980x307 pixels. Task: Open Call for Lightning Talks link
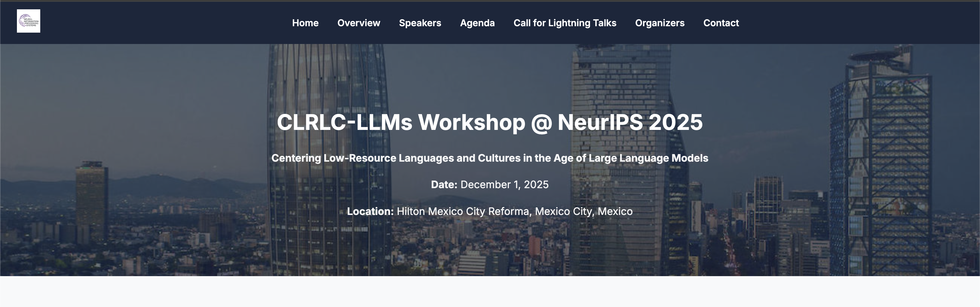coord(565,23)
